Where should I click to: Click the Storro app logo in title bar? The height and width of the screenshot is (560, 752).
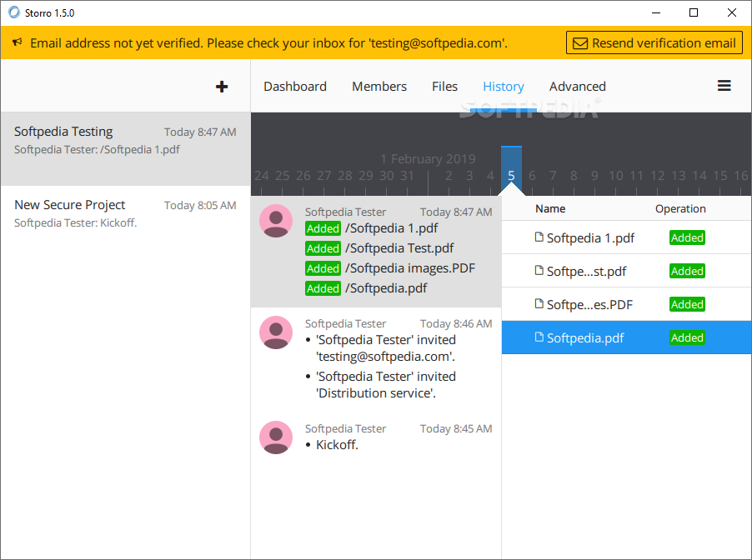point(14,12)
